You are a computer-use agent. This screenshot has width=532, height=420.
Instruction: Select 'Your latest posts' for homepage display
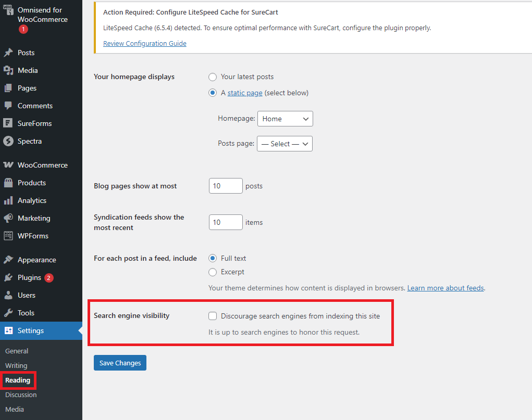[213, 77]
